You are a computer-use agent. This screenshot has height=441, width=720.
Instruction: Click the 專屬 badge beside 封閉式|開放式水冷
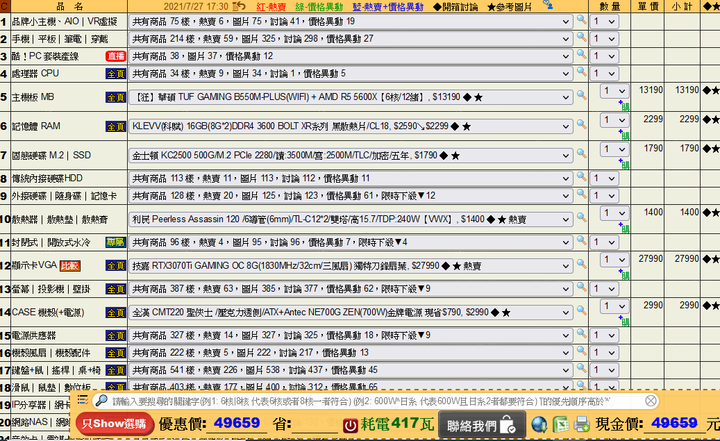pyautogui.click(x=116, y=242)
